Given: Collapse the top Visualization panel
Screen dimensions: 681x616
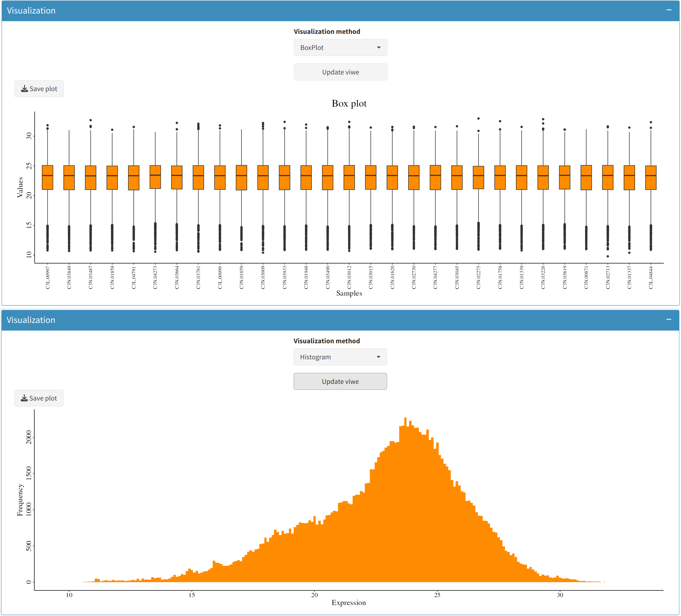Looking at the screenshot, I should (669, 10).
